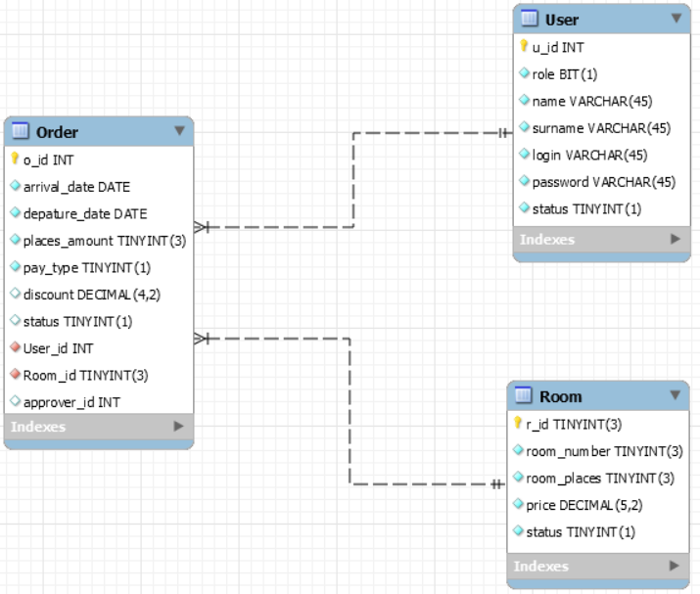The height and width of the screenshot is (594, 700).
Task: Click the r_id primary key icon
Action: point(518,424)
